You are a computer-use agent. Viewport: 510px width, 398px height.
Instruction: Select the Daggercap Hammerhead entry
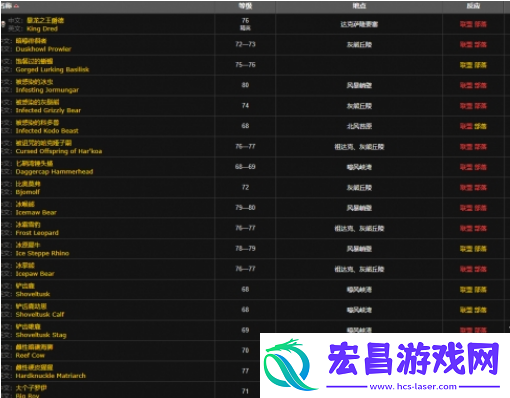[54, 172]
